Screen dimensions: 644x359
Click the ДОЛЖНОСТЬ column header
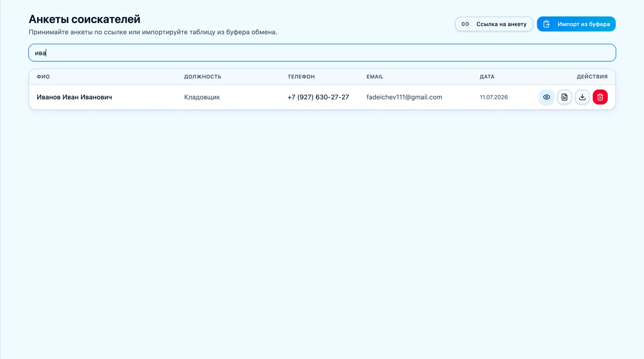202,77
